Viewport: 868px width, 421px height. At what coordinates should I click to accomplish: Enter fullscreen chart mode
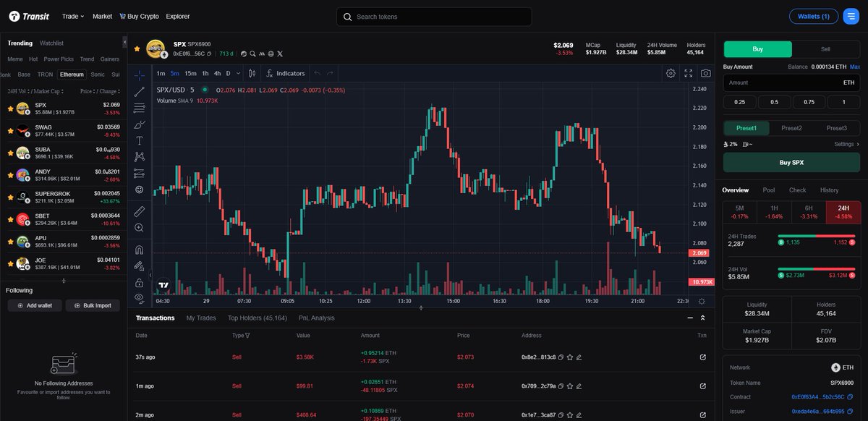coord(688,73)
